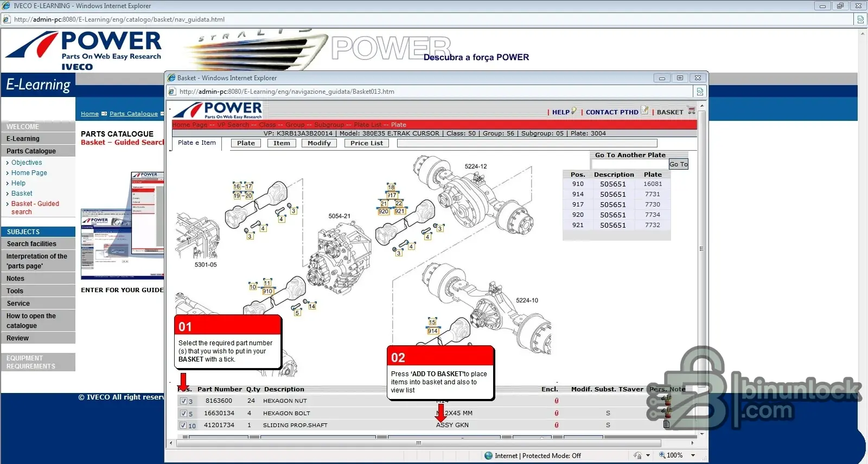Click the notepad icon beside CONTACT PTHD
Viewport: 868px width, 464px height.
(x=644, y=110)
